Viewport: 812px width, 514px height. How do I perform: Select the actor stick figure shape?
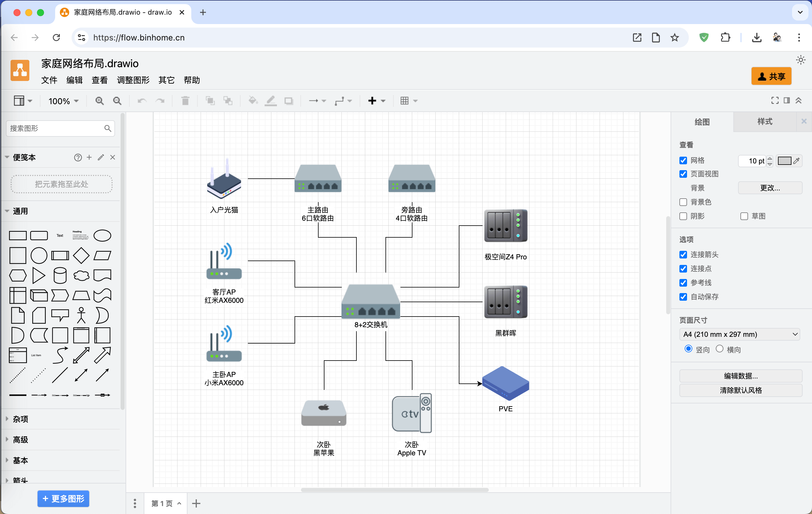pos(81,315)
